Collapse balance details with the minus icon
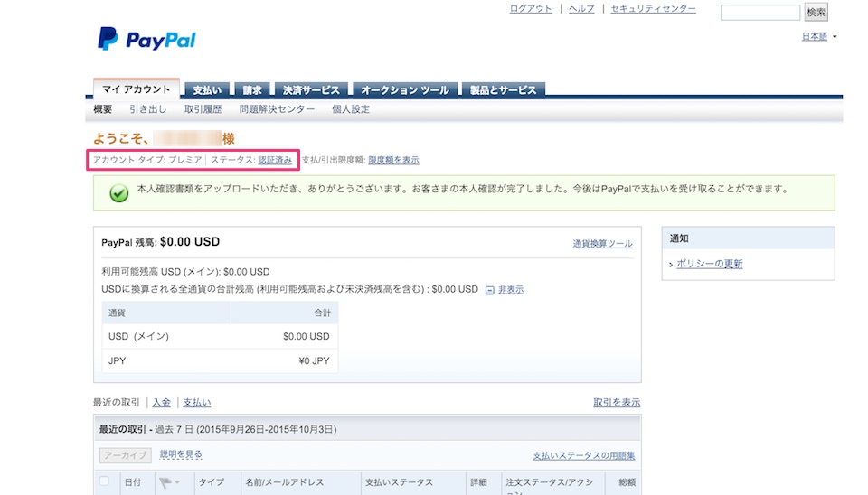Image resolution: width=868 pixels, height=495 pixels. pyautogui.click(x=490, y=290)
